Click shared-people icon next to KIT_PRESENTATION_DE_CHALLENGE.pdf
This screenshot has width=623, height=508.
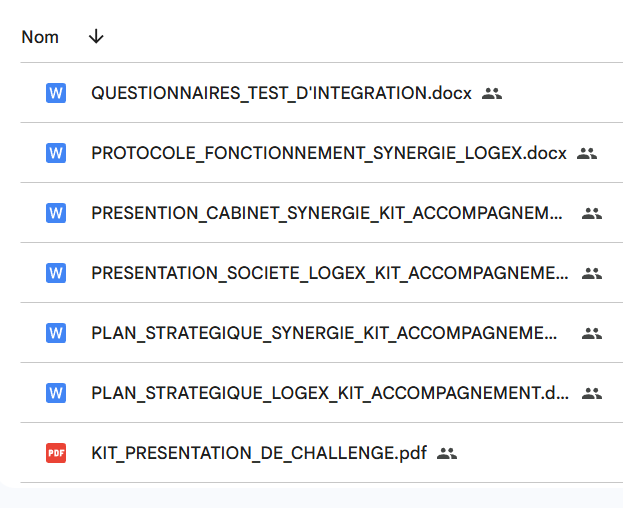447,453
